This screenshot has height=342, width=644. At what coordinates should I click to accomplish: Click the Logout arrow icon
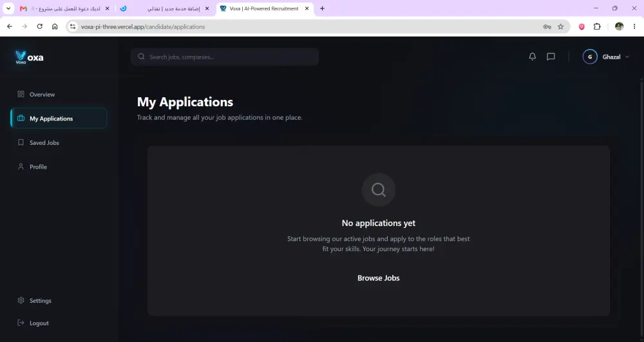click(21, 323)
